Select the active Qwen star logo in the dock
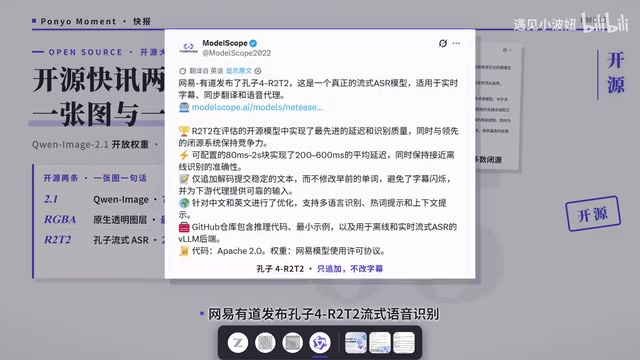The width and height of the screenshot is (640, 360). coord(320,342)
